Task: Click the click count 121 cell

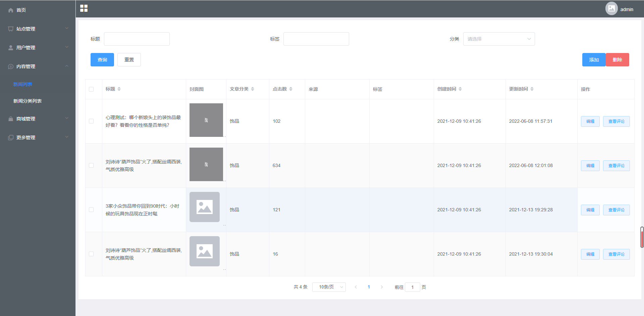Action: coord(276,210)
